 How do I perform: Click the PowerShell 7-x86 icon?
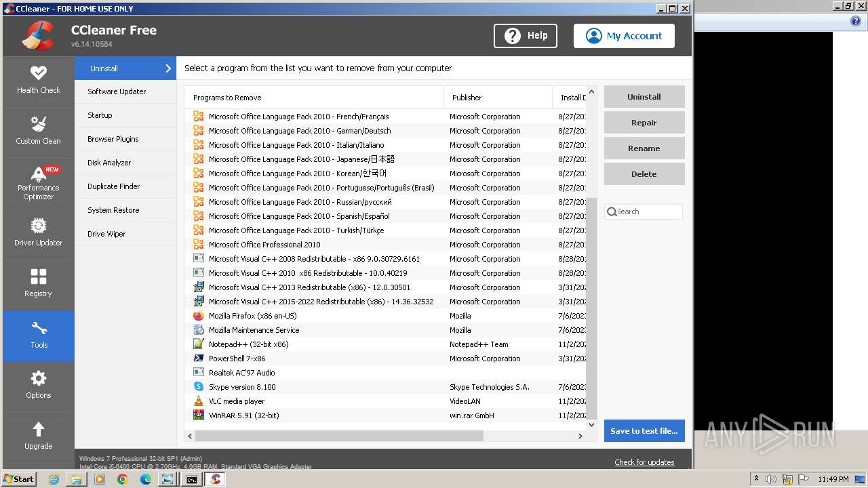[199, 359]
